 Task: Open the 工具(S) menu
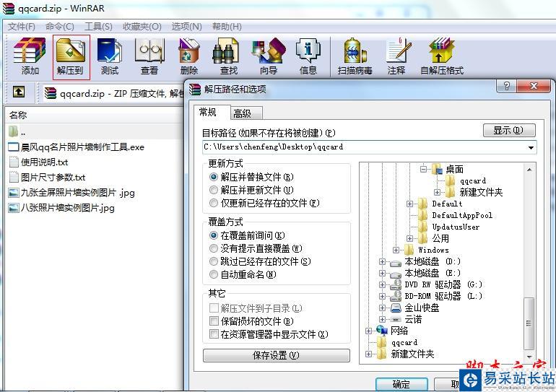(98, 27)
